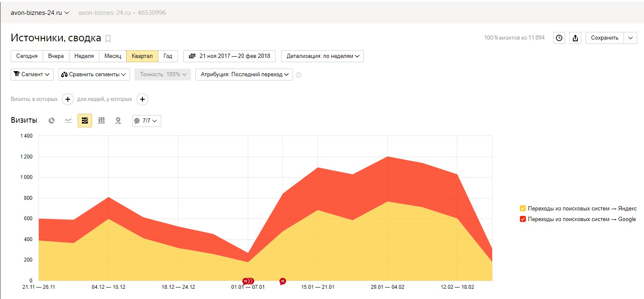Switch to pie chart view
Screen dimensions: 644x299
pos(52,121)
